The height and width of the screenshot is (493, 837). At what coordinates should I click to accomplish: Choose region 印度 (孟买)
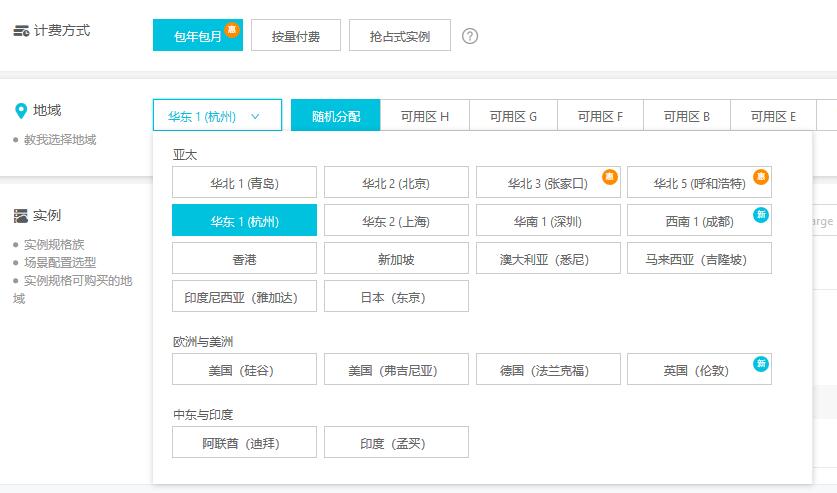click(396, 442)
